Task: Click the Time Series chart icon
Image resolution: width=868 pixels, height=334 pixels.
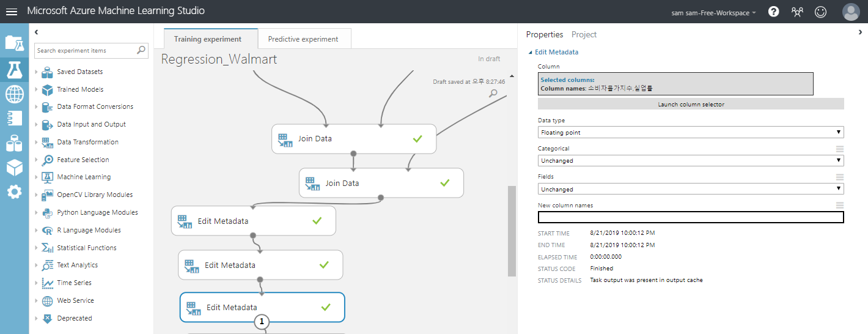Action: (x=47, y=283)
